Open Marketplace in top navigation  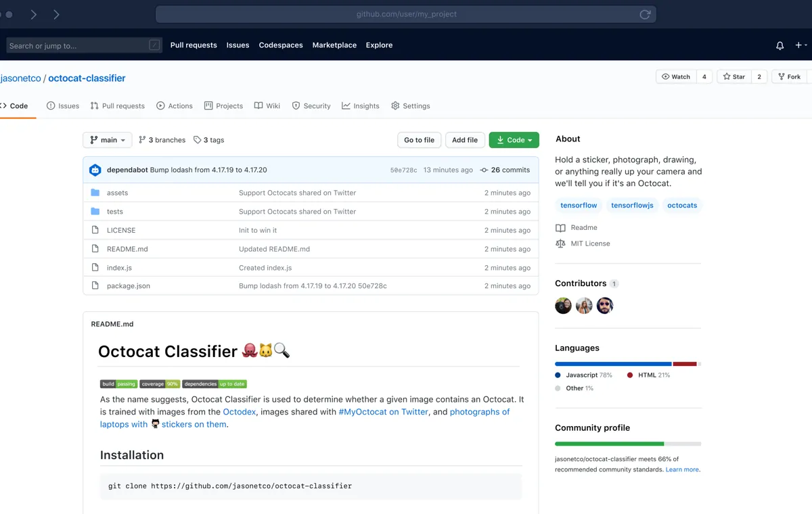click(334, 45)
